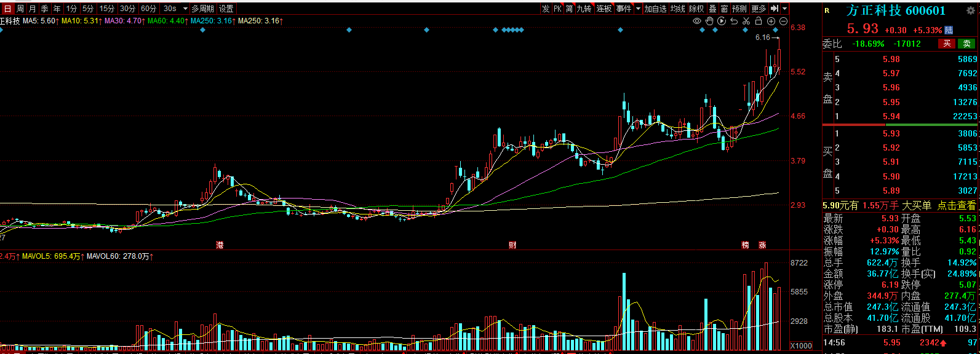Select the hand pan tool icon
980x354 pixels.
[709, 21]
